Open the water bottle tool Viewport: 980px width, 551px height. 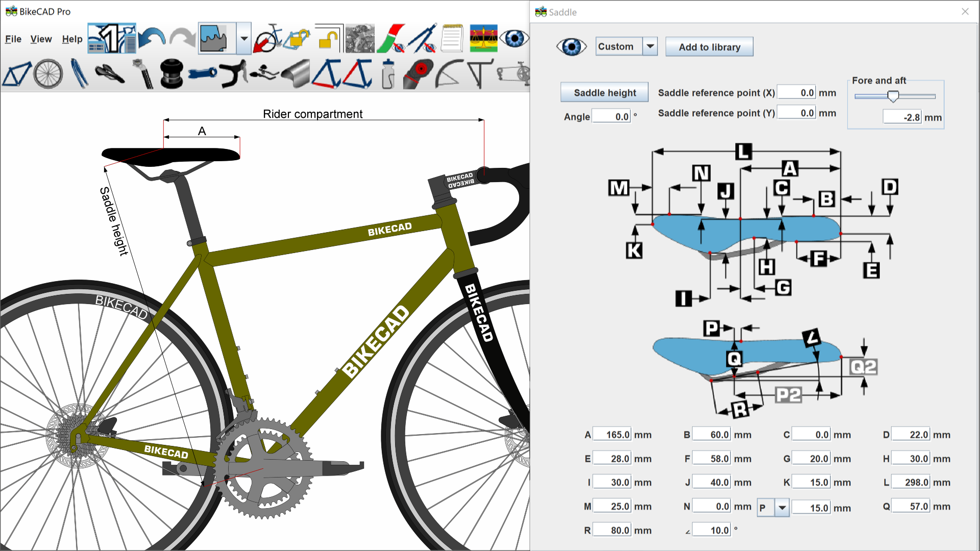pos(388,74)
